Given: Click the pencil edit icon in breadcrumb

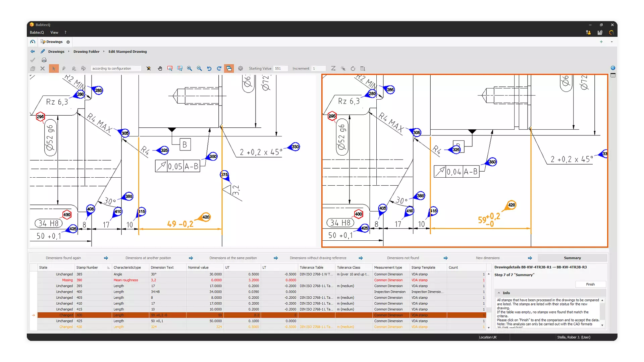Looking at the screenshot, I should click(x=43, y=52).
